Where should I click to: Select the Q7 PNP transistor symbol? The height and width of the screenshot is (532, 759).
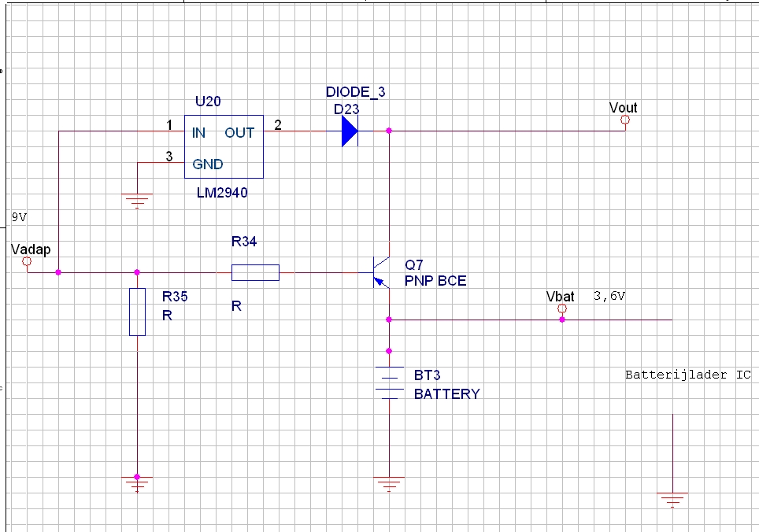382,272
